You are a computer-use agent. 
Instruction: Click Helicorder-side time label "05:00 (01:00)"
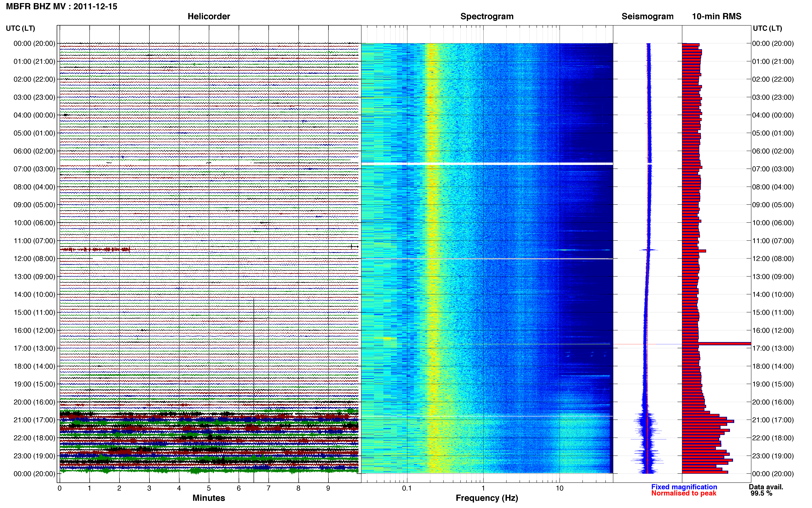tap(34, 133)
